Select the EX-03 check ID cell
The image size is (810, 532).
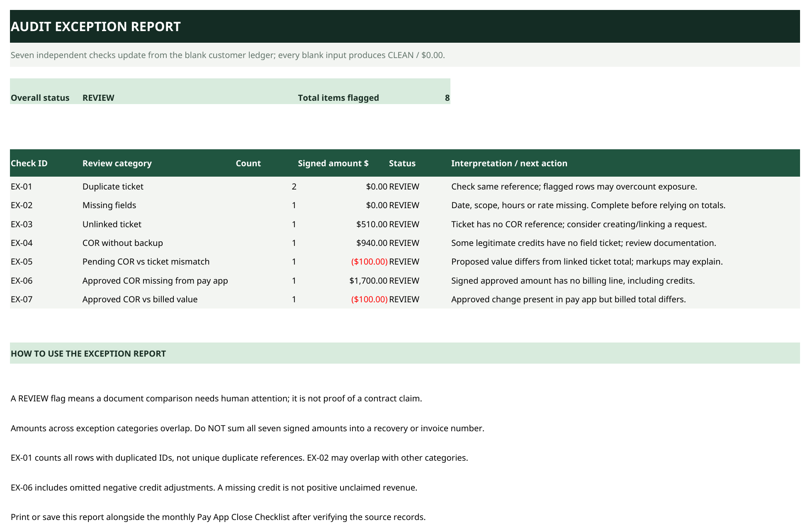click(22, 224)
